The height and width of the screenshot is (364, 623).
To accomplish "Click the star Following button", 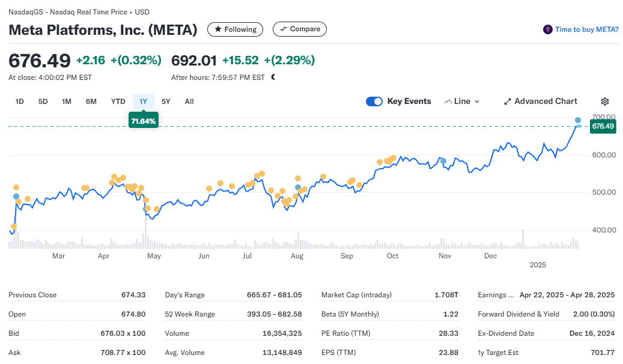I will coord(236,29).
